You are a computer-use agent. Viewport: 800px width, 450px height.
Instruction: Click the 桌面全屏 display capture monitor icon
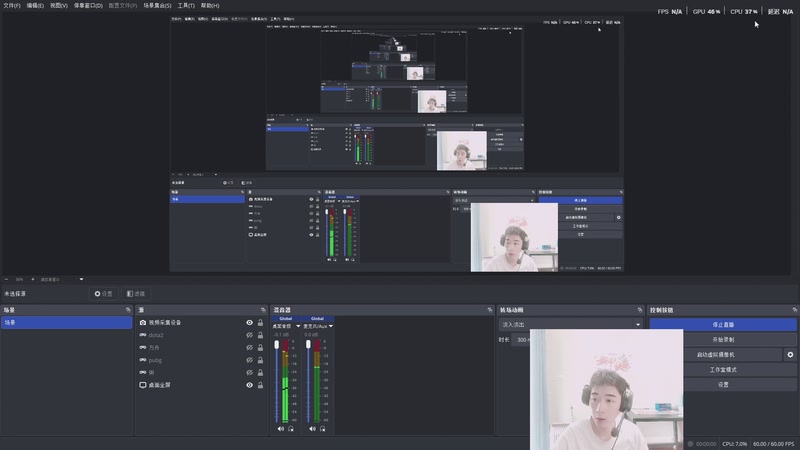143,385
